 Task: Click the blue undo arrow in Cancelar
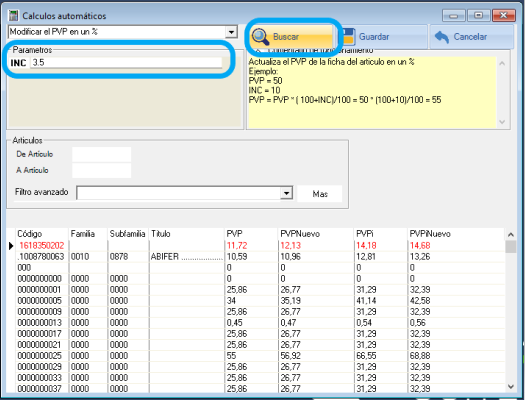pyautogui.click(x=442, y=37)
